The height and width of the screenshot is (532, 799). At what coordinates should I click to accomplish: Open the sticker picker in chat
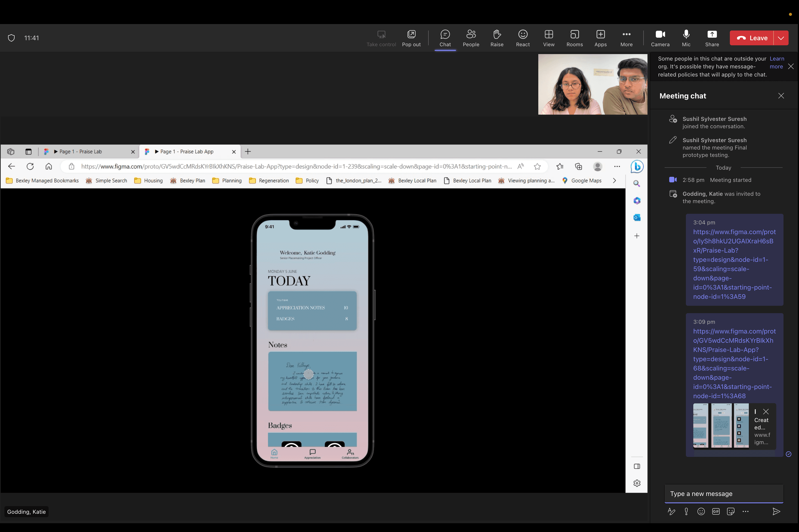(x=730, y=511)
